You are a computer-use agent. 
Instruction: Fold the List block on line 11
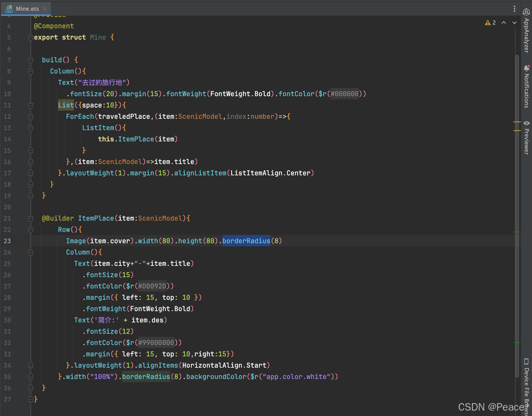point(31,105)
